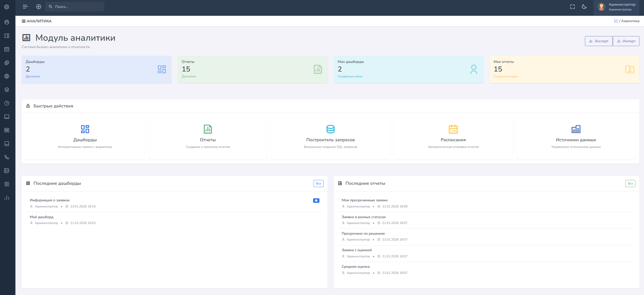This screenshot has width=644, height=295.
Task: Show all dashboards via Все button
Action: coord(318,184)
